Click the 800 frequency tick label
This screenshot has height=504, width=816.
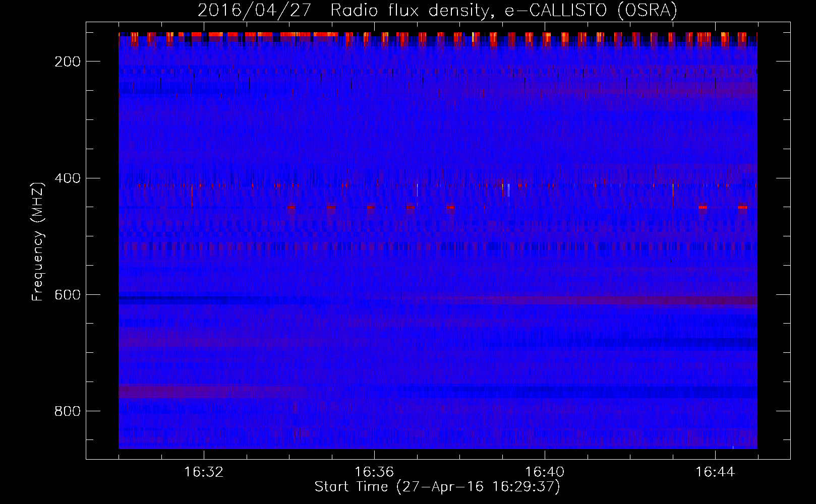[68, 411]
